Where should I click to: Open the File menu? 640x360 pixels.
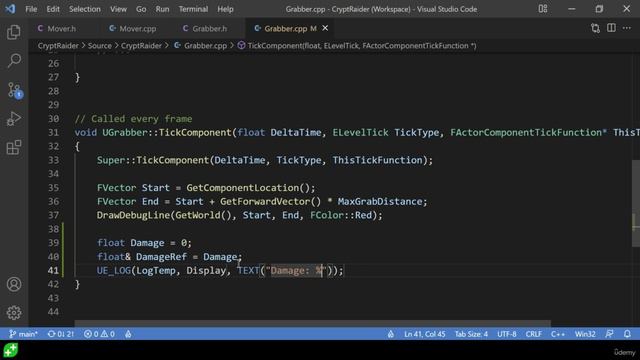(31, 9)
